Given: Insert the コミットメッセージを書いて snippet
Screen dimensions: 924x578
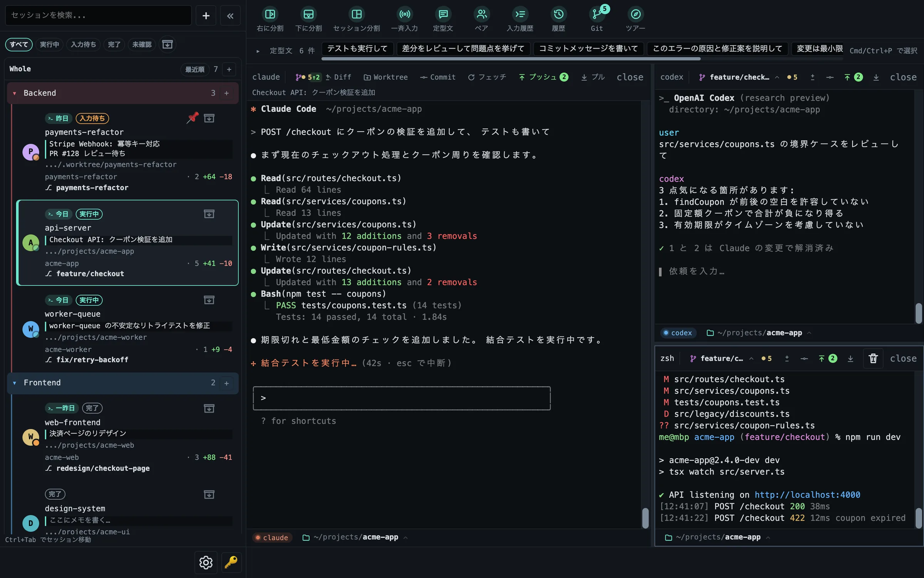Looking at the screenshot, I should click(588, 49).
